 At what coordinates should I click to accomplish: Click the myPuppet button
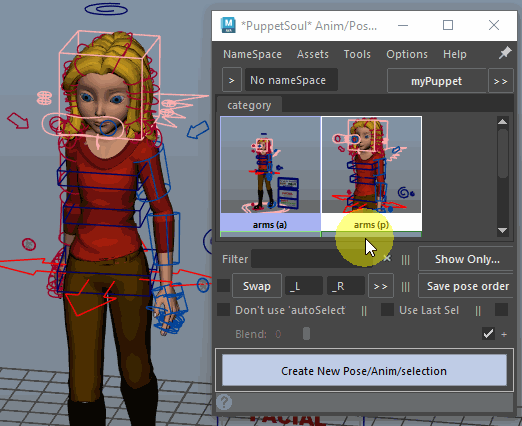pyautogui.click(x=436, y=81)
